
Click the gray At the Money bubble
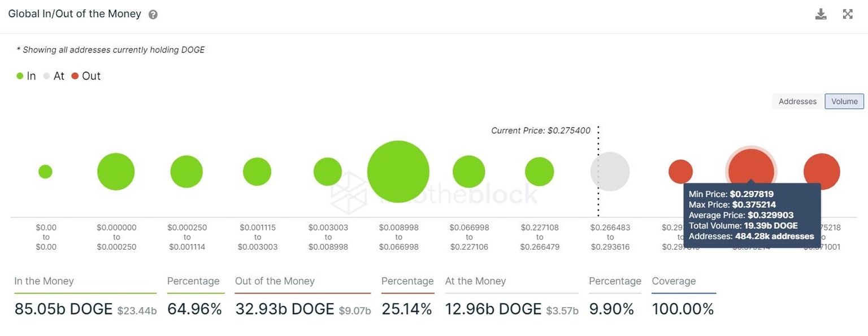coord(610,171)
